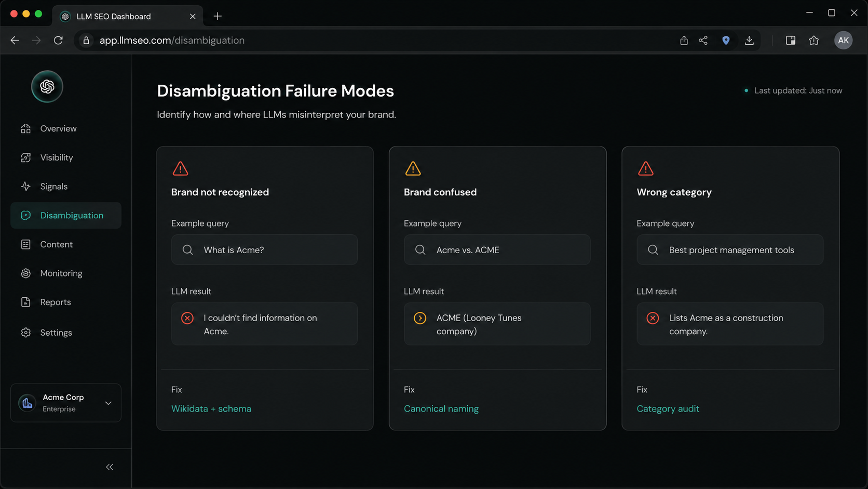Open the AK profile avatar
This screenshot has height=489, width=868.
(844, 41)
